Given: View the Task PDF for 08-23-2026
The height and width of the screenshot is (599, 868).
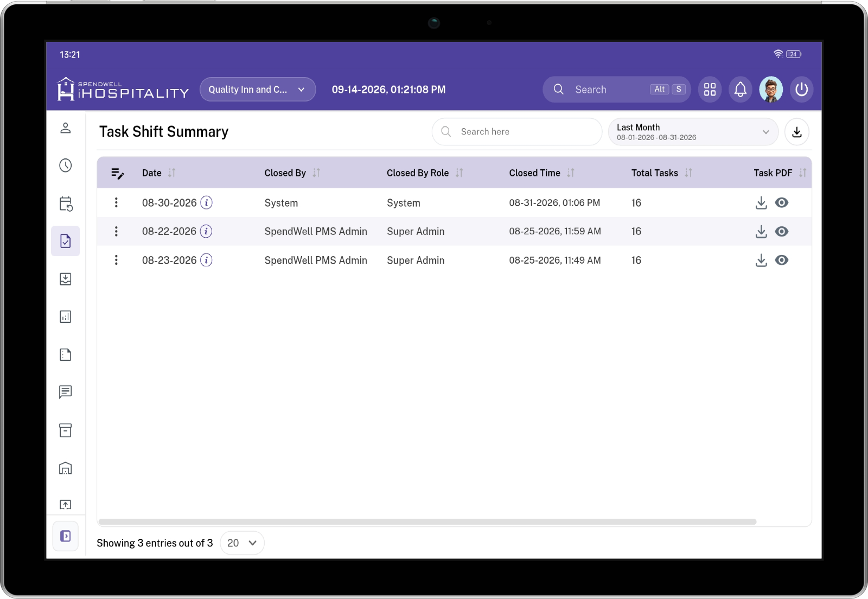Looking at the screenshot, I should coord(782,260).
